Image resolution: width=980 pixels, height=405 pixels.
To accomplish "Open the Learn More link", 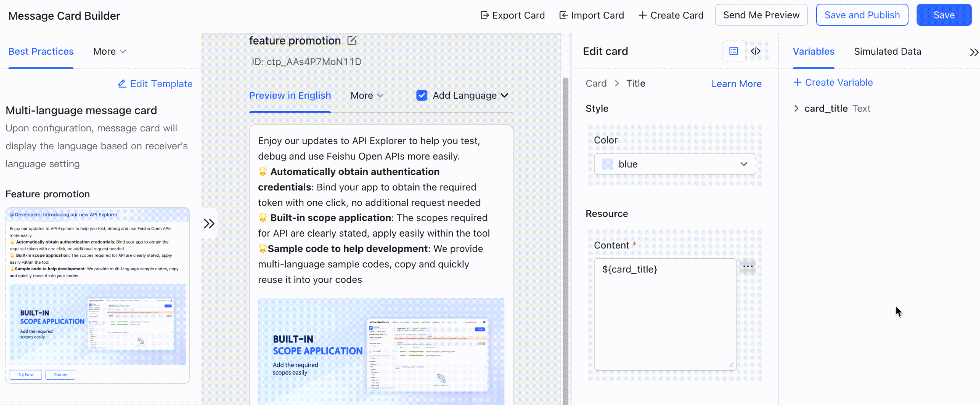I will pyautogui.click(x=736, y=84).
